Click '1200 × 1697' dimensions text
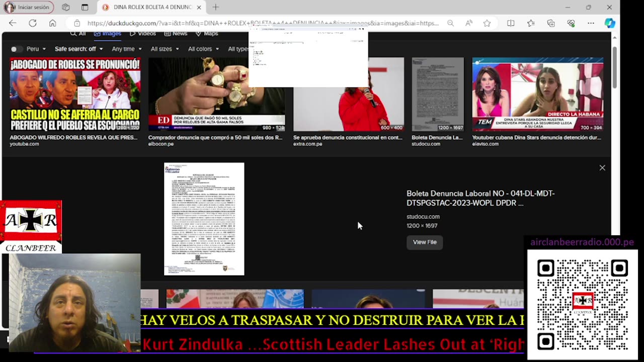 (x=422, y=226)
